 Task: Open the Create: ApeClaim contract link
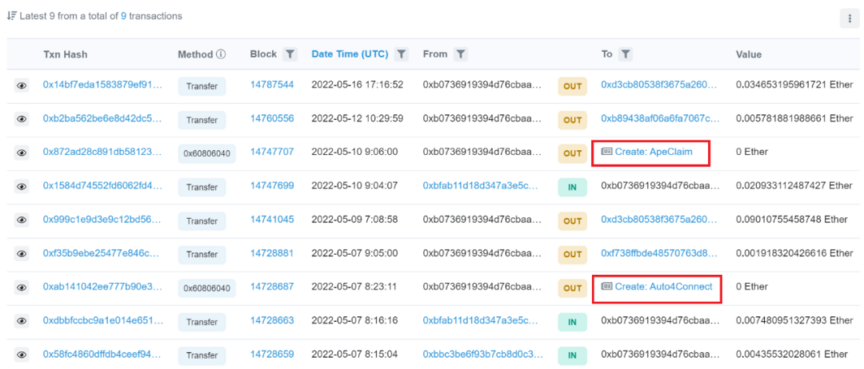[x=654, y=152]
